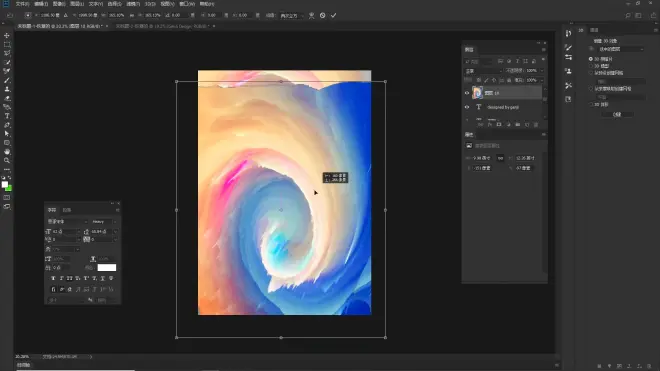
Task: Select the 3D Postcard radio option
Action: click(x=591, y=59)
